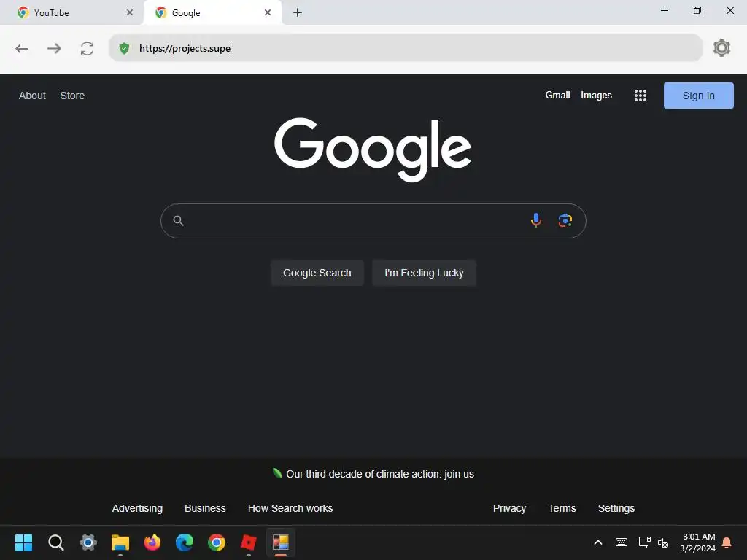Viewport: 747px width, 560px height.
Task: Open How Search works link
Action: click(x=290, y=508)
